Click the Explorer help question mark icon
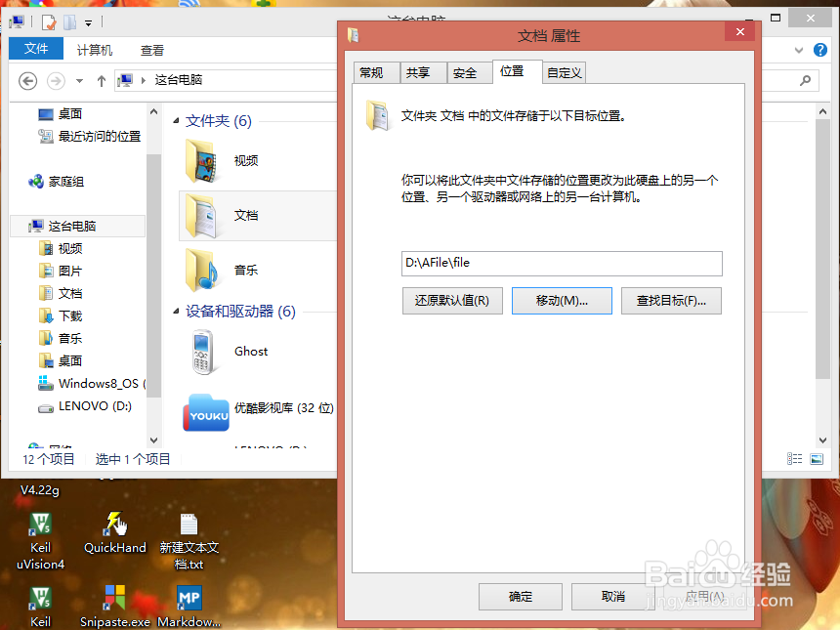The width and height of the screenshot is (840, 630). coord(819,51)
